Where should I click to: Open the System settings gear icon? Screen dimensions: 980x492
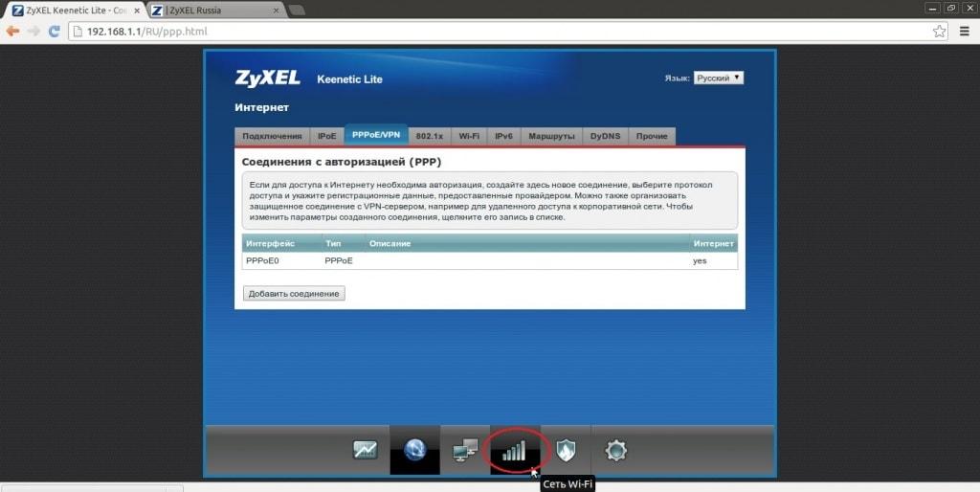(615, 450)
